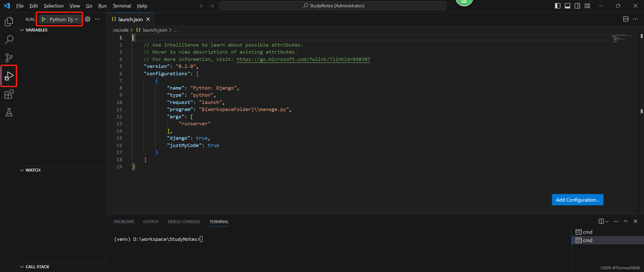This screenshot has height=272, width=644.
Task: Split the editor using the split icon
Action: click(x=626, y=19)
